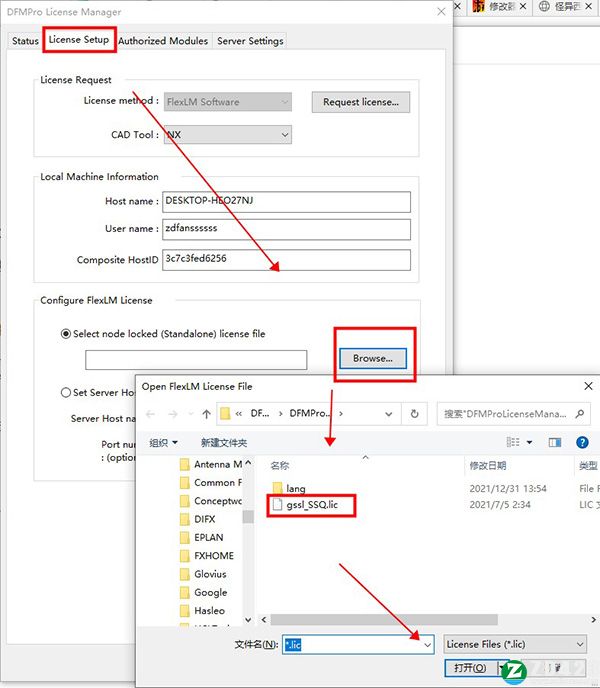Click the horizontal scrollbar thumb in file list
The height and width of the screenshot is (688, 600).
tap(384, 620)
